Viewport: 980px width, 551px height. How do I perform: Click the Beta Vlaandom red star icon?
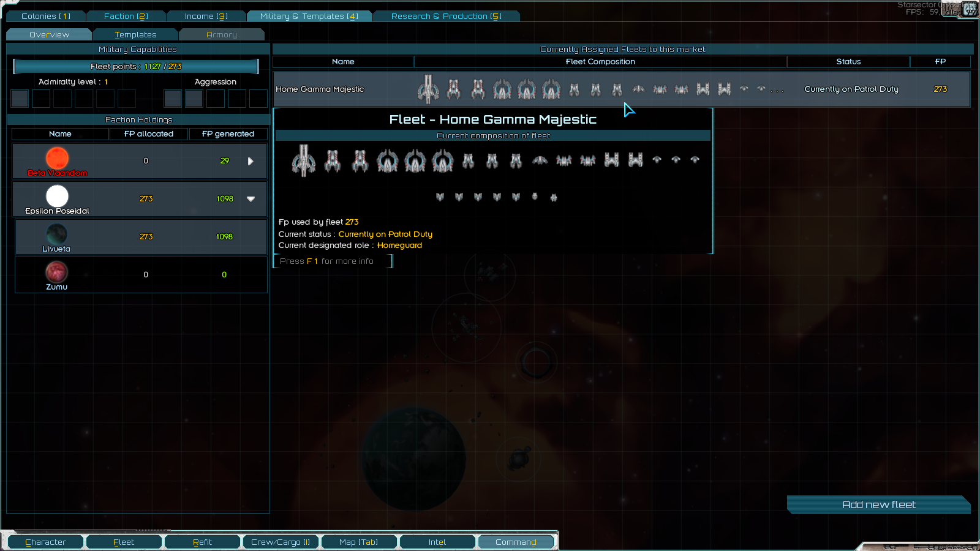pyautogui.click(x=57, y=158)
